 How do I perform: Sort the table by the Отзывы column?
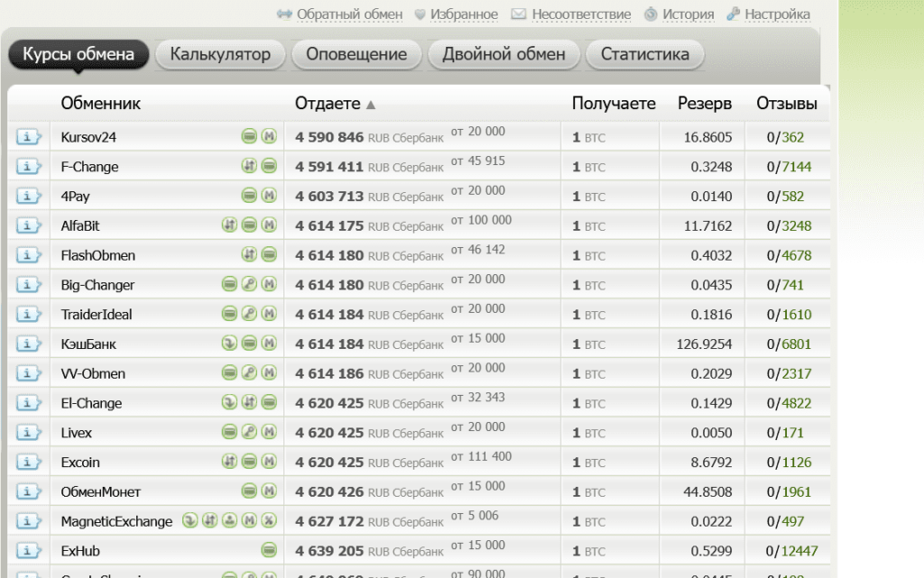[x=787, y=104]
